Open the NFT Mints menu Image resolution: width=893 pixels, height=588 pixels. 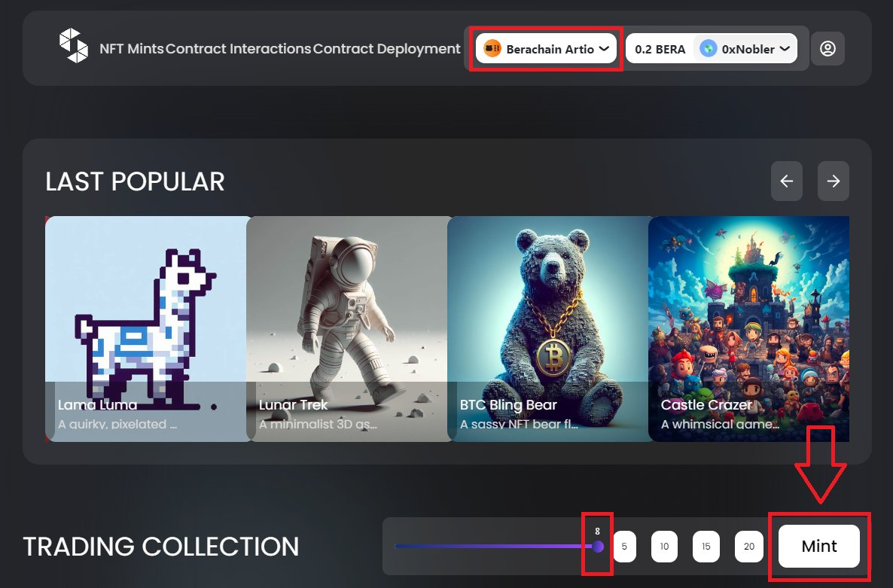[x=131, y=49]
